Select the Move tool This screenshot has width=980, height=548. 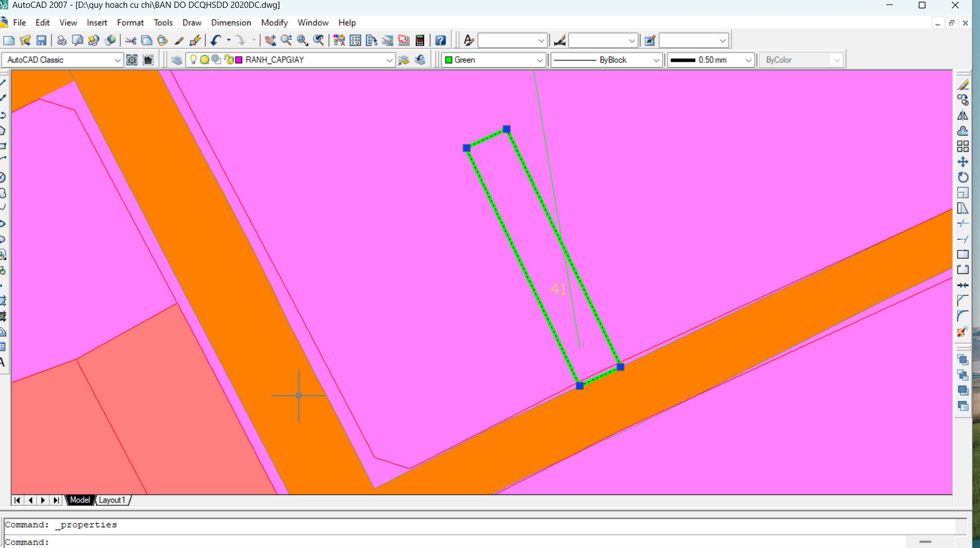pos(963,162)
